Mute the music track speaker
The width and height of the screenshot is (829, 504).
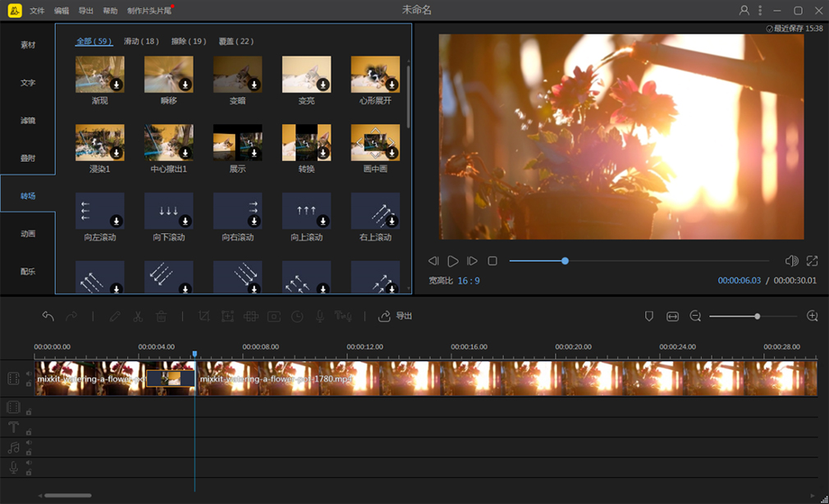[x=29, y=442]
